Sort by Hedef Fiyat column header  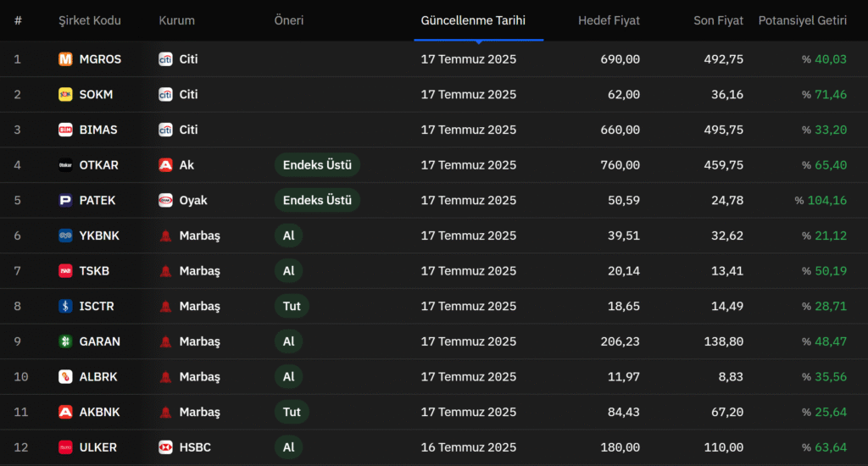click(609, 20)
